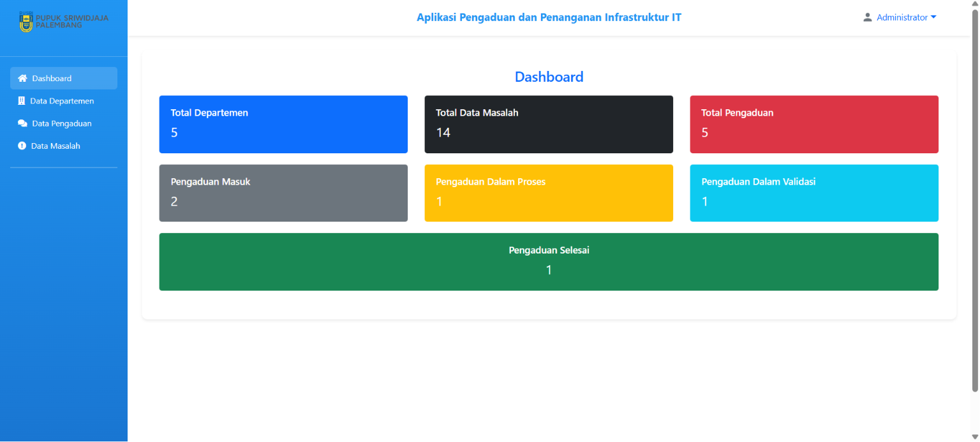Viewport: 980px width, 442px height.
Task: Select the black Total Data Masalah card
Action: pyautogui.click(x=549, y=125)
